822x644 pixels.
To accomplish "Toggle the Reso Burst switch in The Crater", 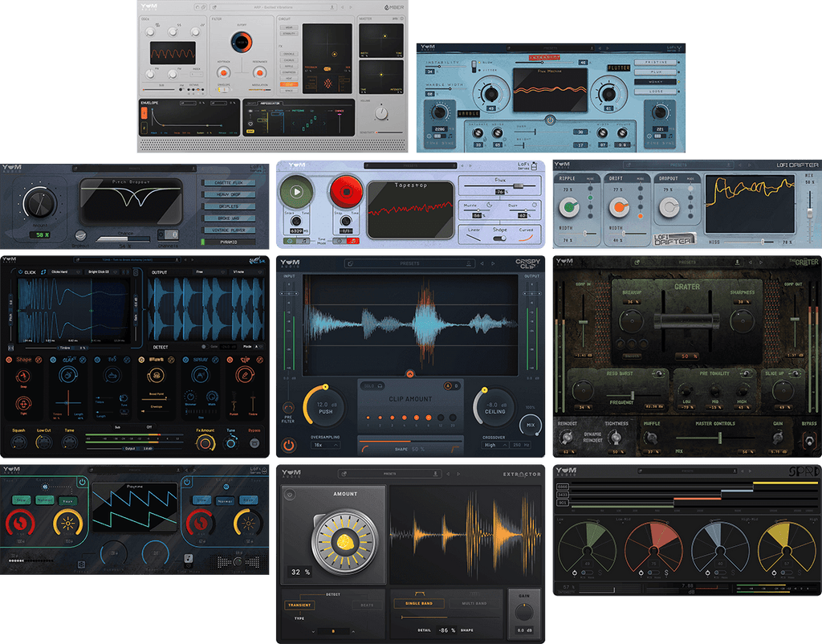I will click(658, 373).
